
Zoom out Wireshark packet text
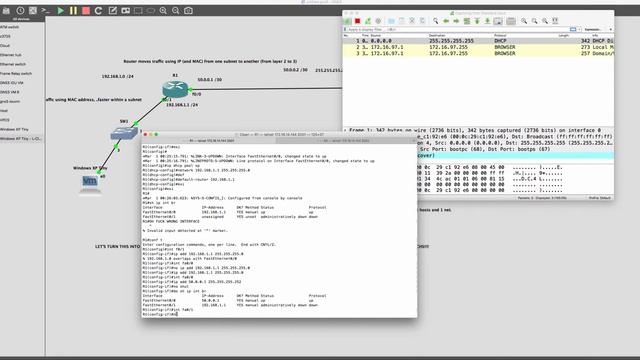pos(534,21)
